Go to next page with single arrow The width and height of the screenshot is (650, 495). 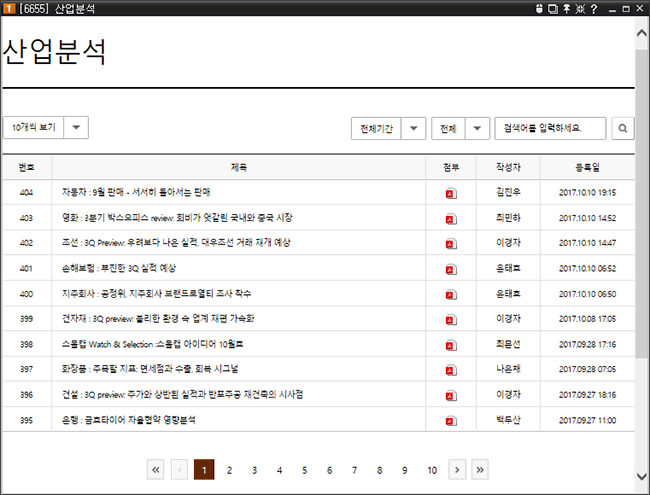pyautogui.click(x=456, y=469)
